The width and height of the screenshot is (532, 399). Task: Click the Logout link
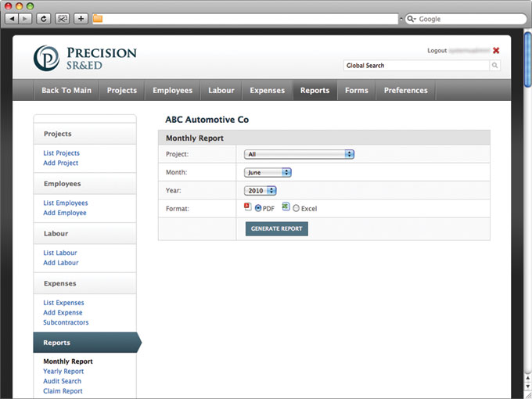pos(437,51)
